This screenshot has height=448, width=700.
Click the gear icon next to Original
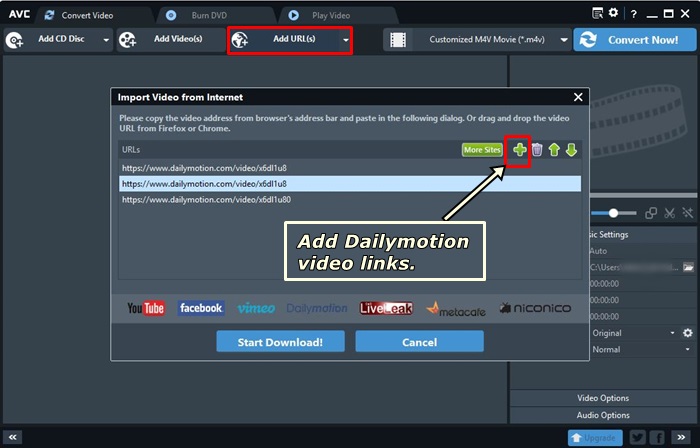pos(688,333)
